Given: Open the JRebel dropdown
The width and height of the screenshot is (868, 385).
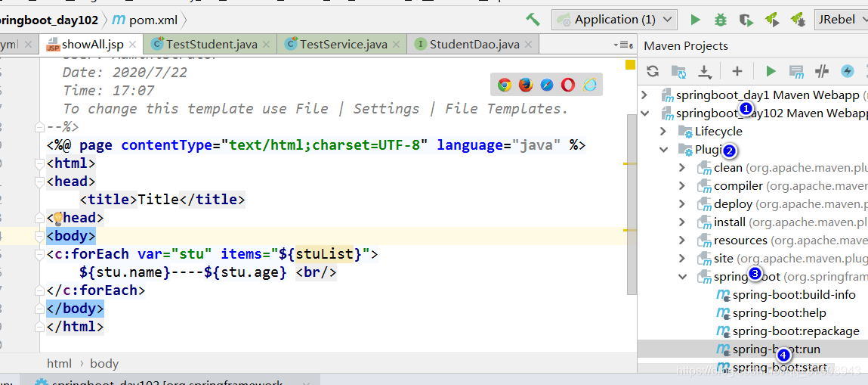Looking at the screenshot, I should (840, 20).
